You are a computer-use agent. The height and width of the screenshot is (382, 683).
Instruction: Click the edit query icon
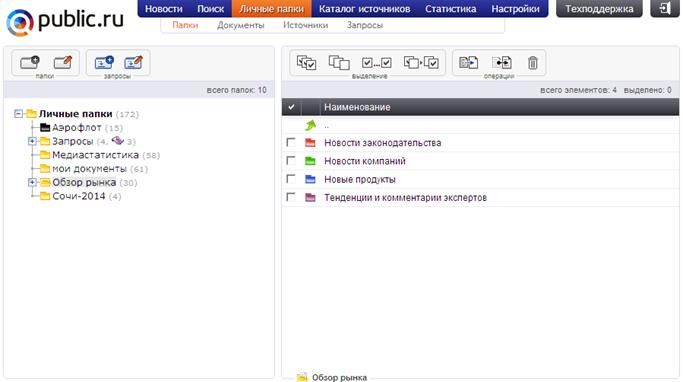click(x=133, y=62)
